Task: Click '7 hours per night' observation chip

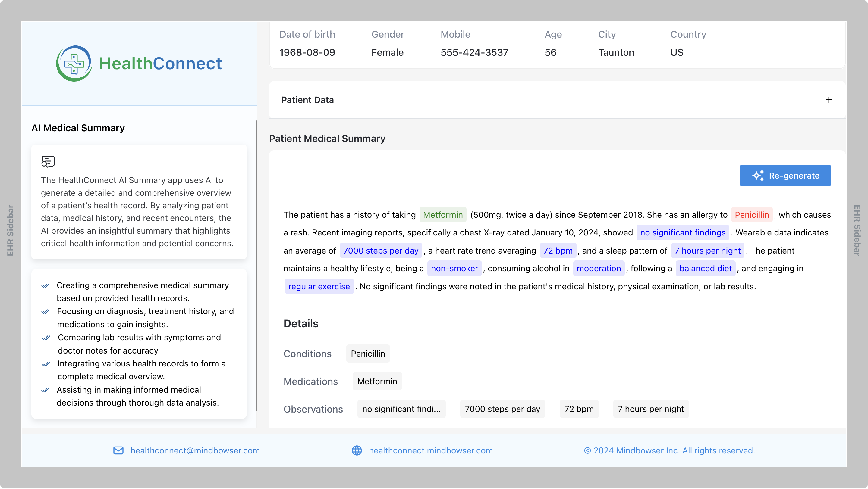Action: [x=651, y=409]
